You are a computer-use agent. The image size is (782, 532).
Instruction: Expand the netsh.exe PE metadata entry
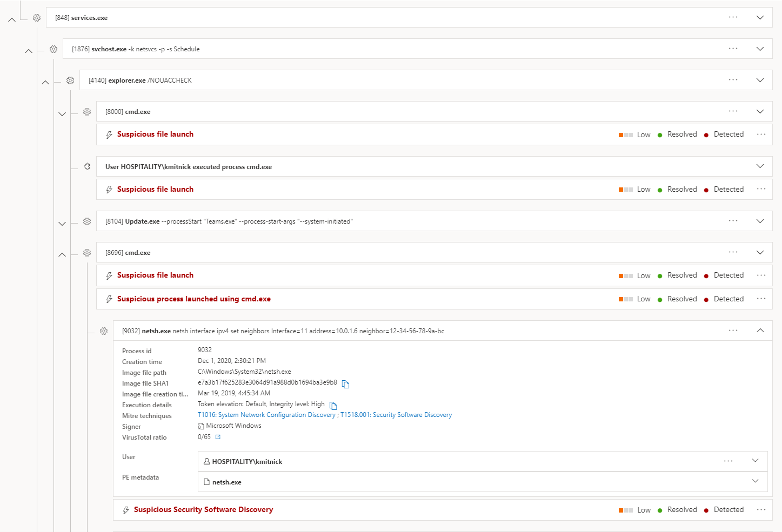point(755,481)
